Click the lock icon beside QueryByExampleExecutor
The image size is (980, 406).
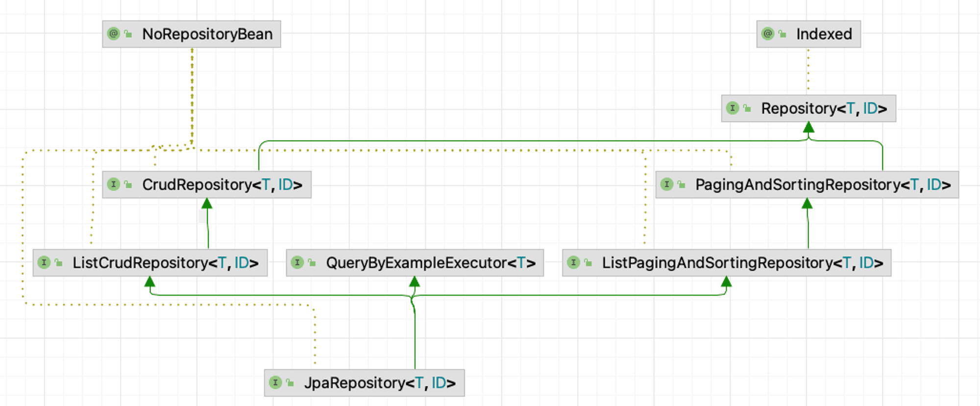coord(312,263)
